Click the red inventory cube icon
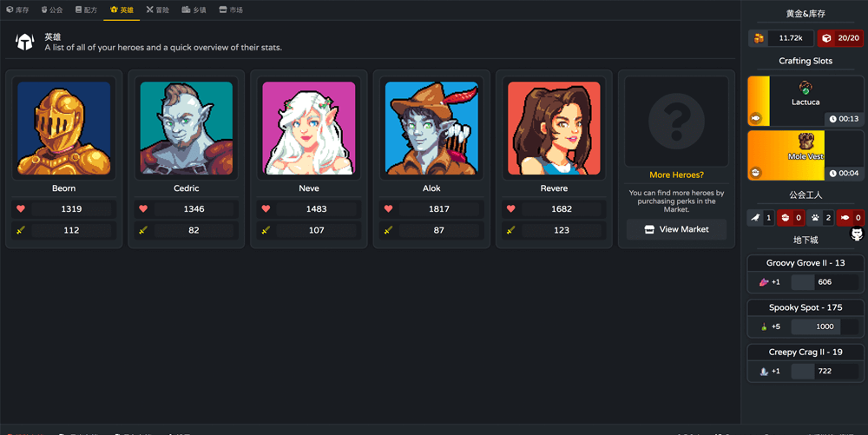 point(826,38)
